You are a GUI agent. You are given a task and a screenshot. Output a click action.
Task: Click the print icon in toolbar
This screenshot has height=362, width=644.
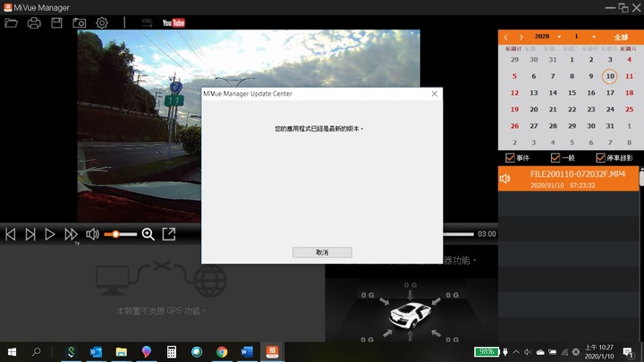(34, 23)
